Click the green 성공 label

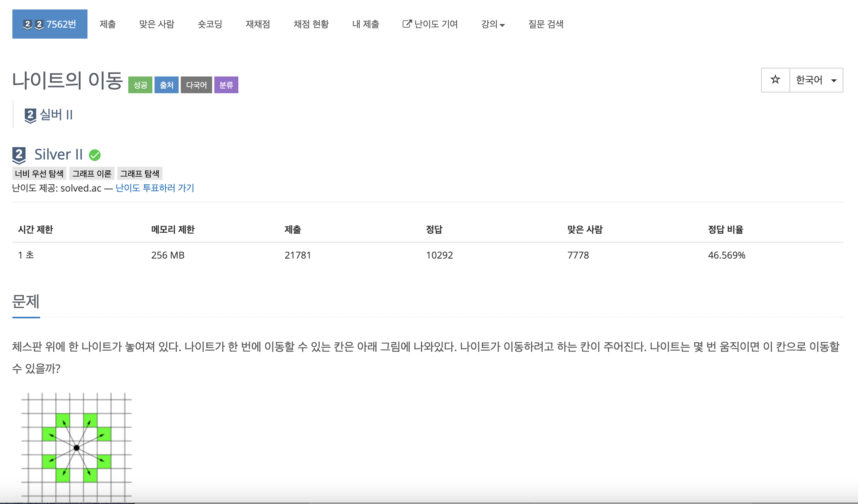tap(140, 85)
